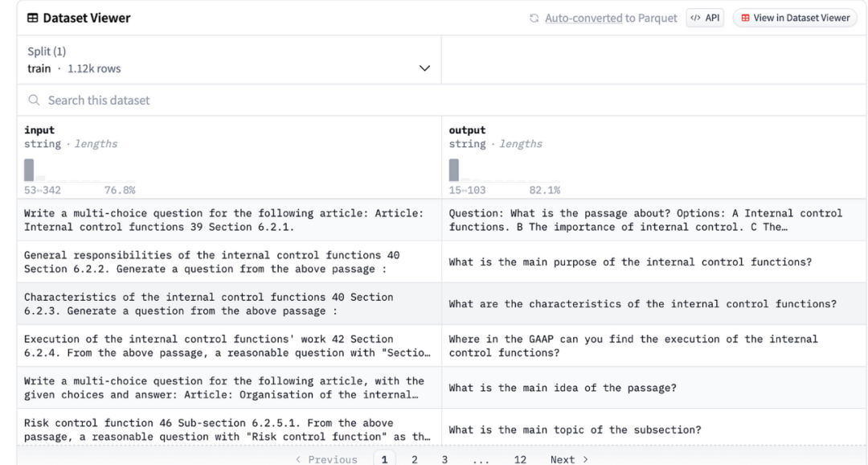Jump to page 12
This screenshot has width=868, height=465.
520,459
